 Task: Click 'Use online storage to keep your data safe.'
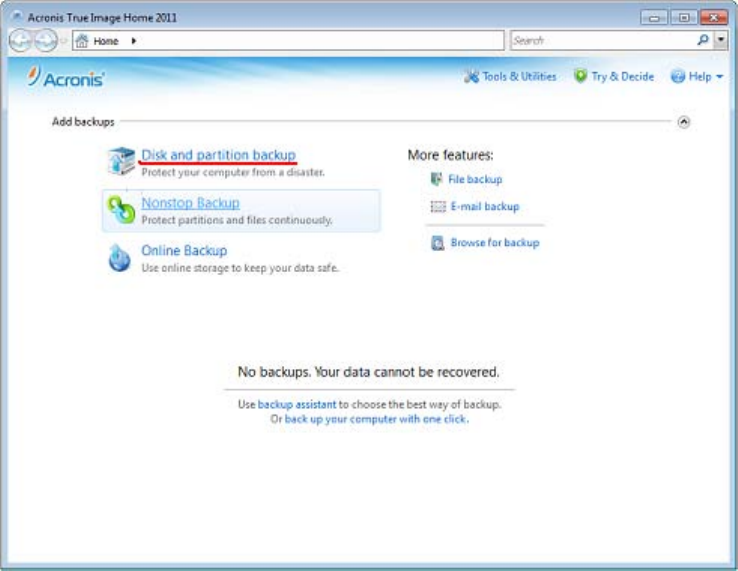coord(240,268)
